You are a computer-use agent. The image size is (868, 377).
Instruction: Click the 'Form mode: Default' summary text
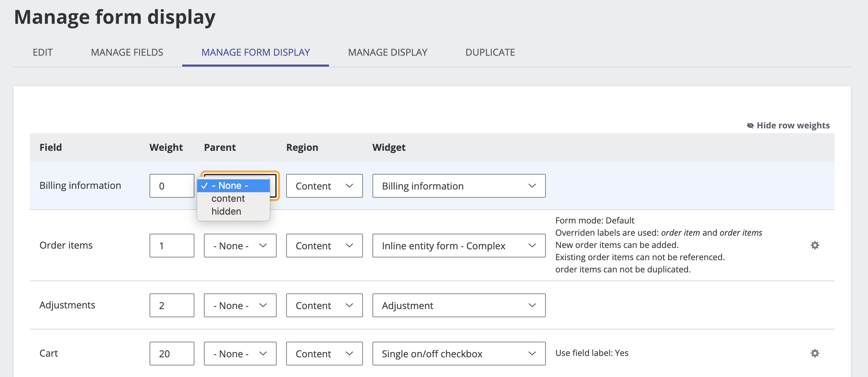(594, 220)
